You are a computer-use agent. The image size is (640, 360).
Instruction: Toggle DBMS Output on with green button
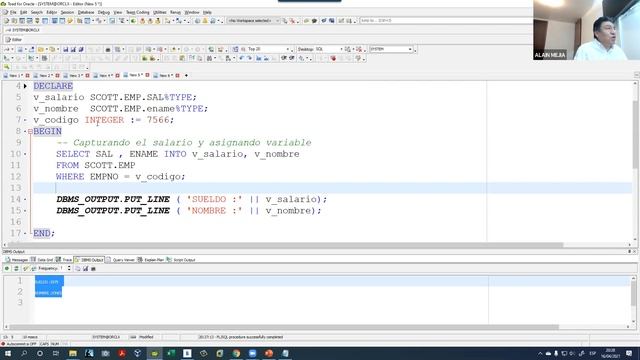(x=7, y=269)
